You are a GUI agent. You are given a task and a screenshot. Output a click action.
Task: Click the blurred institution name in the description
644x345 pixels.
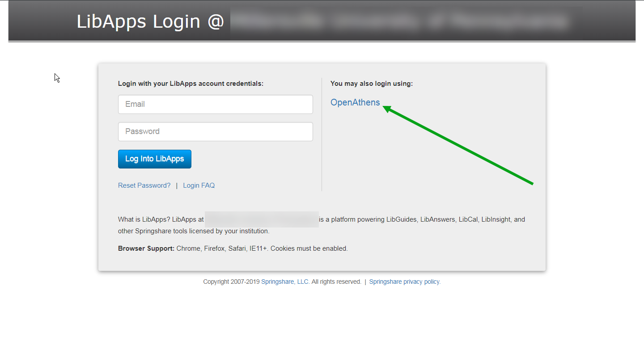262,219
